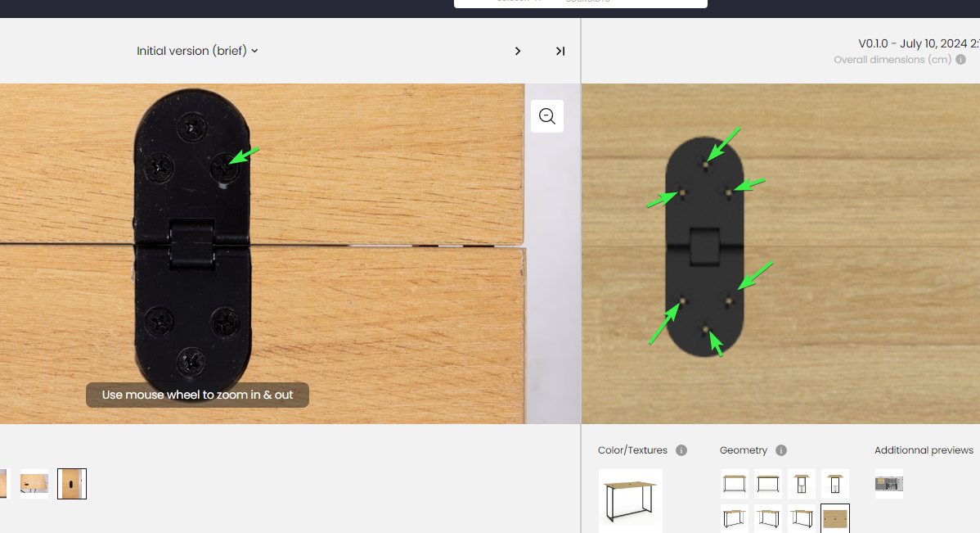Show info for Overall dimensions (cm)
This screenshot has width=980, height=533.
pos(961,60)
